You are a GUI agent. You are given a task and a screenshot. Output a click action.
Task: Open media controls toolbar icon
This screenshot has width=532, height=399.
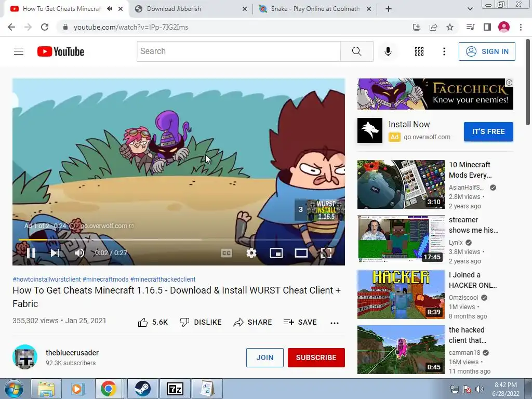pos(470,27)
